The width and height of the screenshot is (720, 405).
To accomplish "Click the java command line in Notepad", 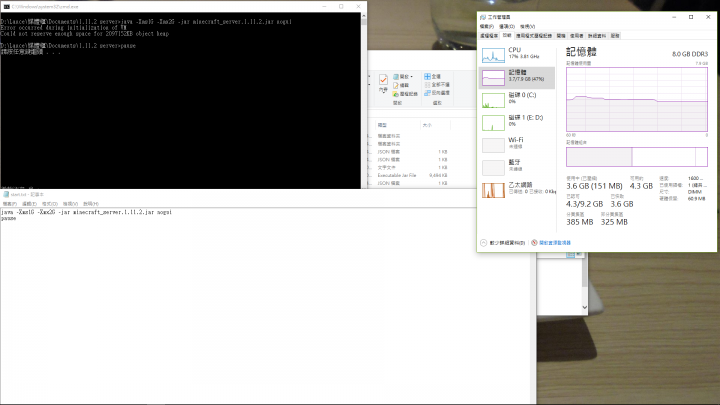I will point(86,212).
